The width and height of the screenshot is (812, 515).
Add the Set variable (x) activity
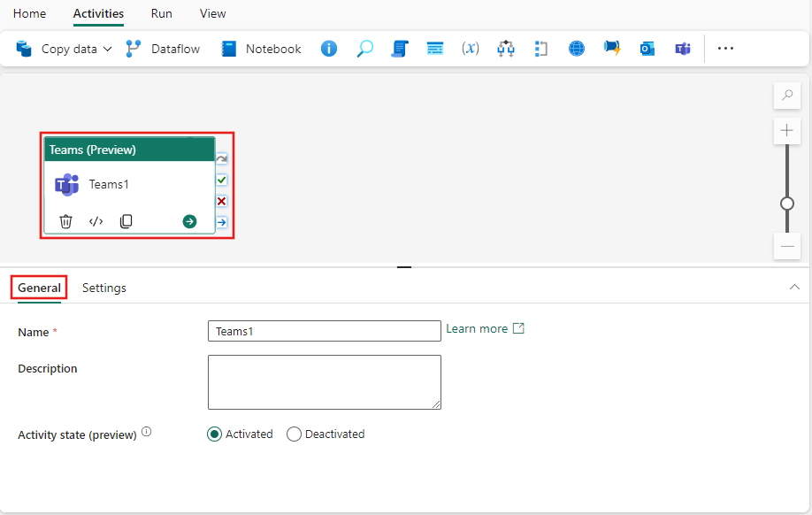(471, 49)
